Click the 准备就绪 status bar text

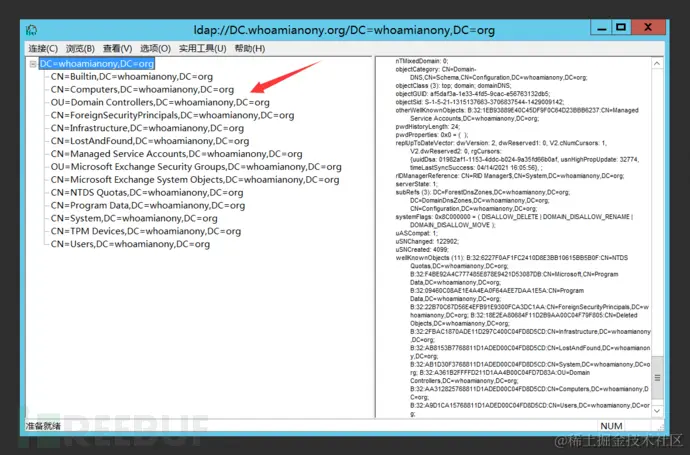(43, 426)
